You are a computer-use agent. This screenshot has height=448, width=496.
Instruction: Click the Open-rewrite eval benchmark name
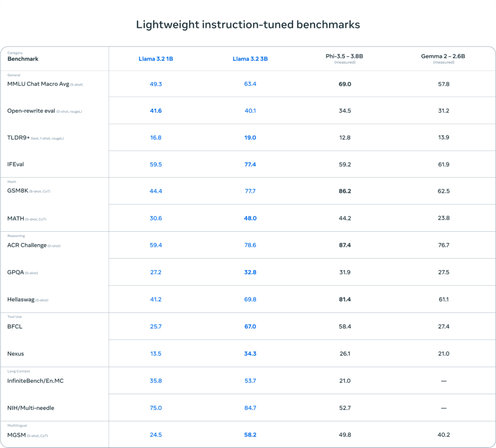(x=31, y=111)
